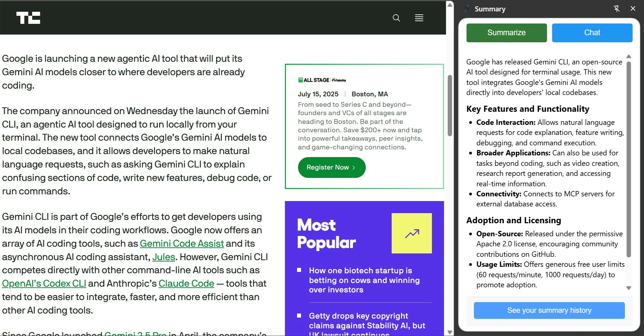Open See your summary history
Image resolution: width=644 pixels, height=336 pixels.
[549, 310]
